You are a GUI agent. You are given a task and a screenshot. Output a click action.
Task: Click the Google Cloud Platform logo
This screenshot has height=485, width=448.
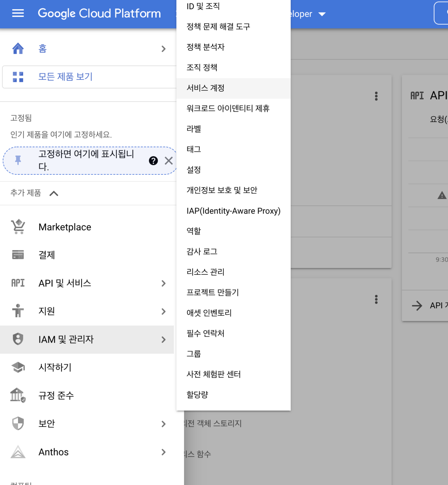click(99, 13)
